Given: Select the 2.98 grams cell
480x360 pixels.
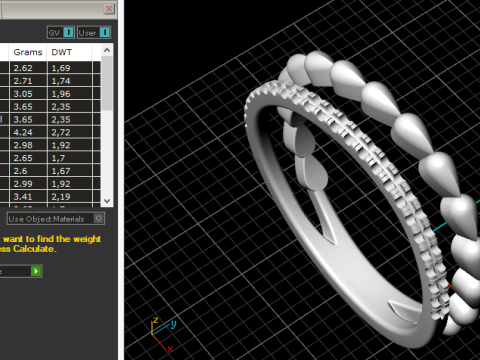Looking at the screenshot, I should [x=28, y=145].
